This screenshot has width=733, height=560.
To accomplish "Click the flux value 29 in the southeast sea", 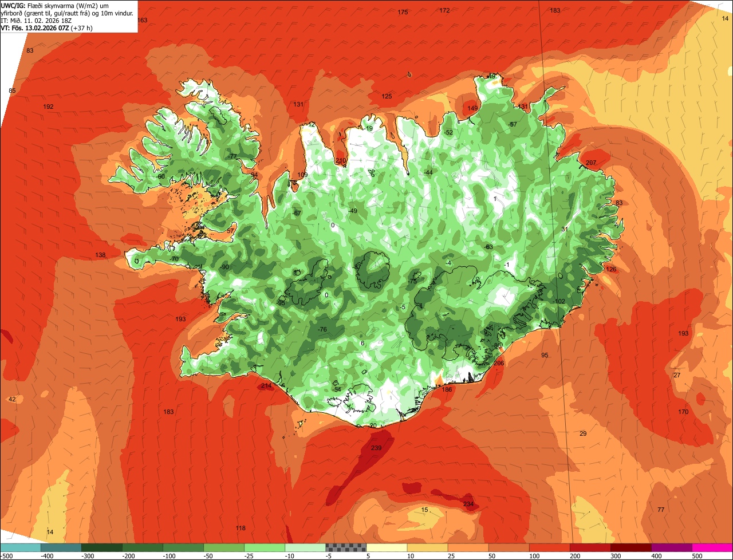I will (583, 433).
